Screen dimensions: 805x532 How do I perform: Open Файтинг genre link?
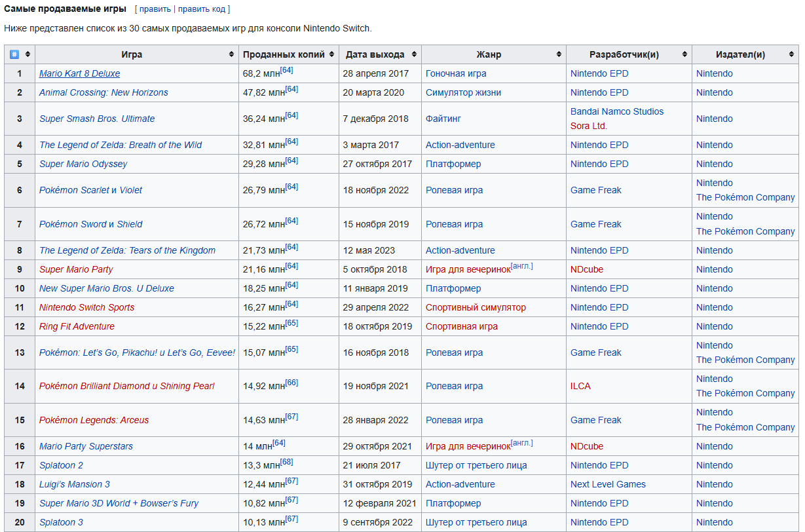pyautogui.click(x=444, y=119)
